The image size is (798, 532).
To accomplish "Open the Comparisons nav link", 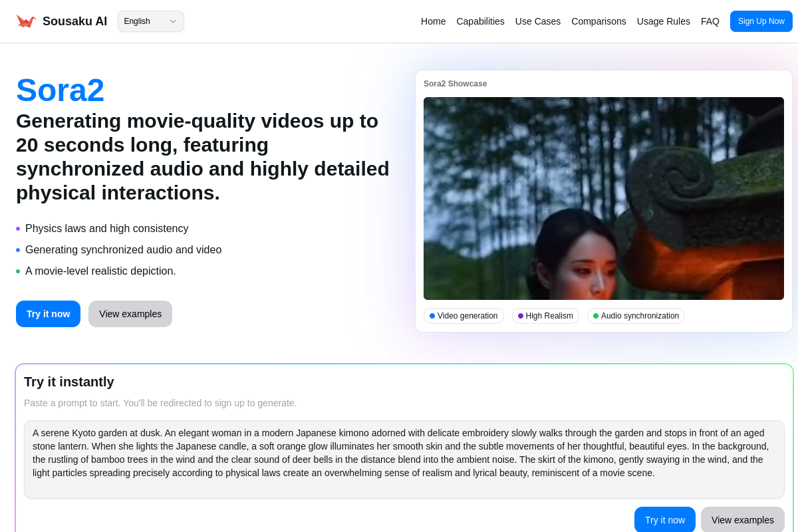I will coord(598,21).
